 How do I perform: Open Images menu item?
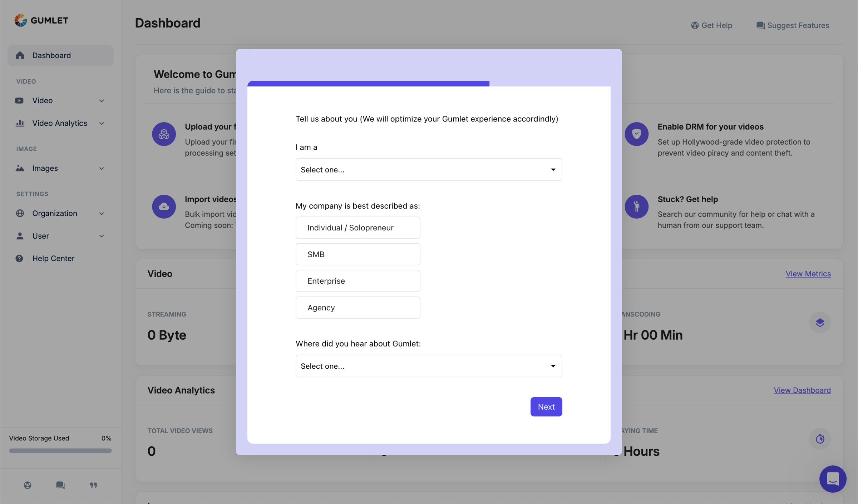(60, 168)
